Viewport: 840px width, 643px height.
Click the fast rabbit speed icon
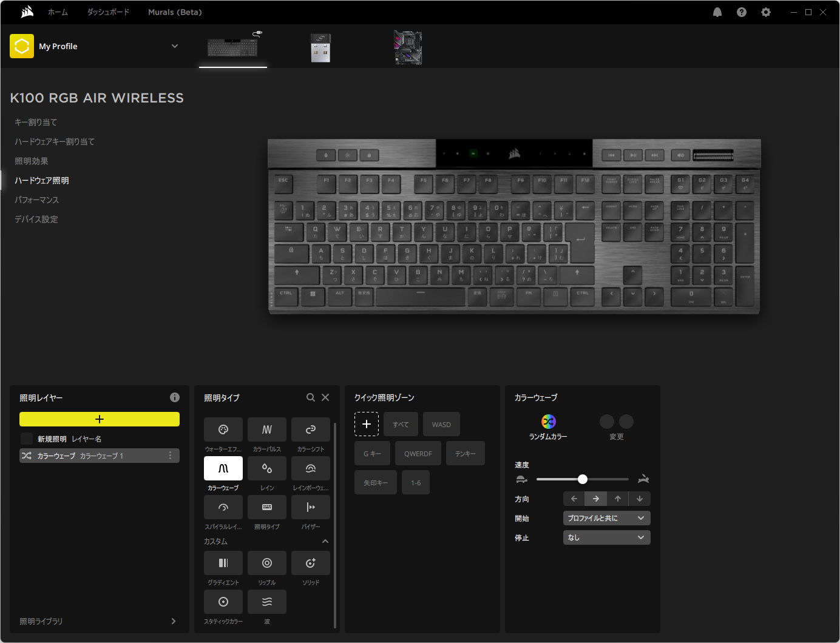[644, 479]
